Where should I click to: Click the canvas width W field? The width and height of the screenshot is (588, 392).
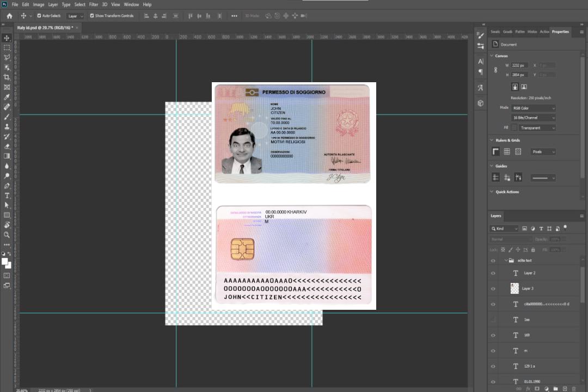pos(520,65)
